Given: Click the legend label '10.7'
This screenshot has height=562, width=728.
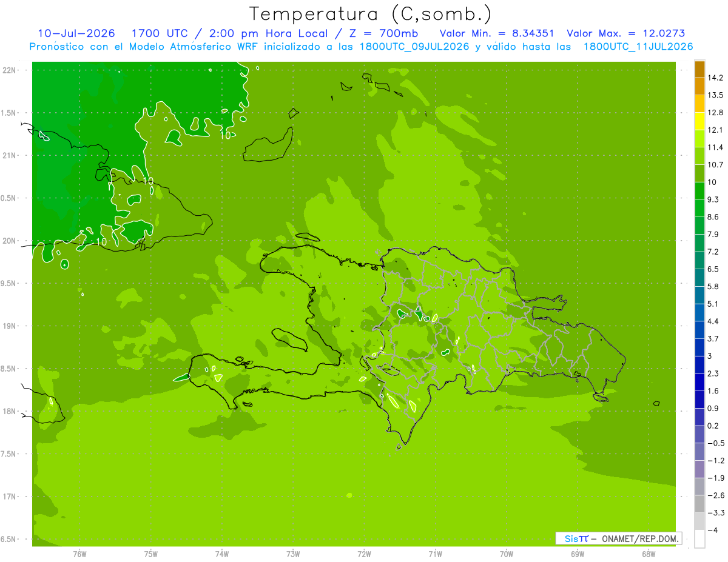Looking at the screenshot, I should click(x=715, y=165).
